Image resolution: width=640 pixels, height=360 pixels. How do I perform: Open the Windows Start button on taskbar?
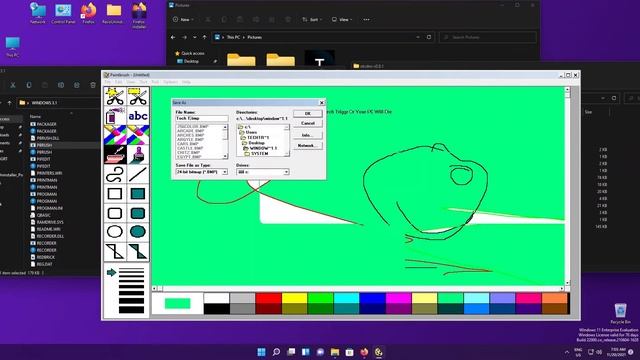(x=261, y=352)
